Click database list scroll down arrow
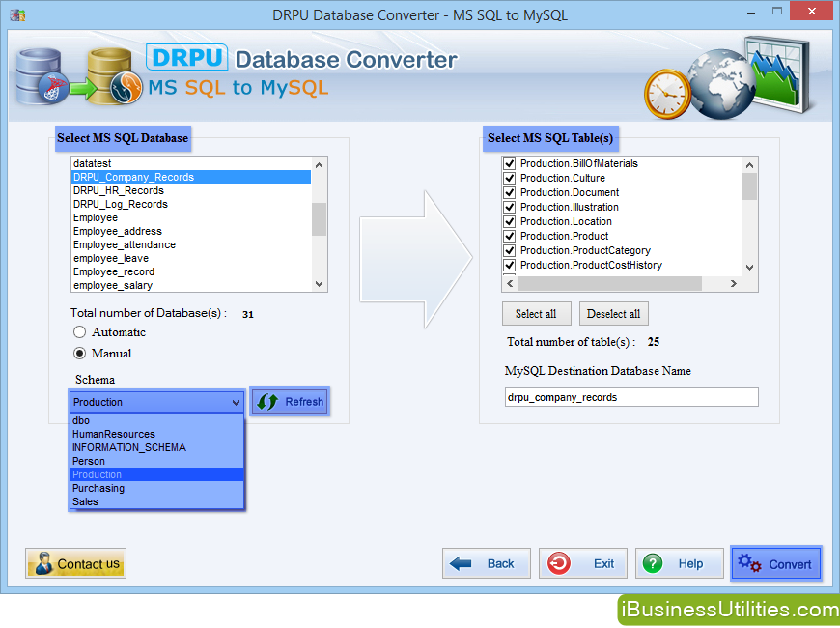 click(320, 284)
